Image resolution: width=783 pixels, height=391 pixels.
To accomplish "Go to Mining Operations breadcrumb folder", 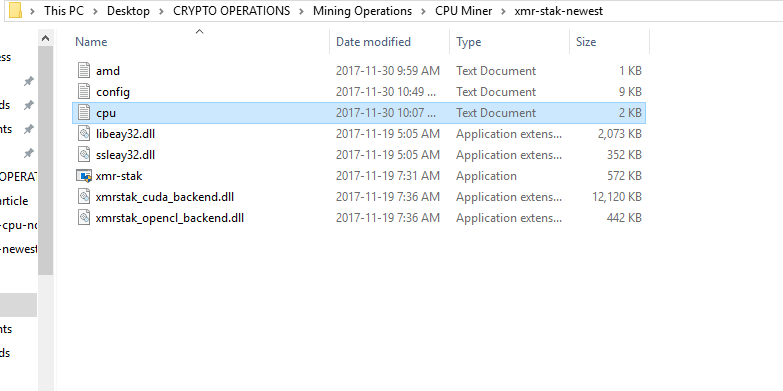I will (x=363, y=10).
